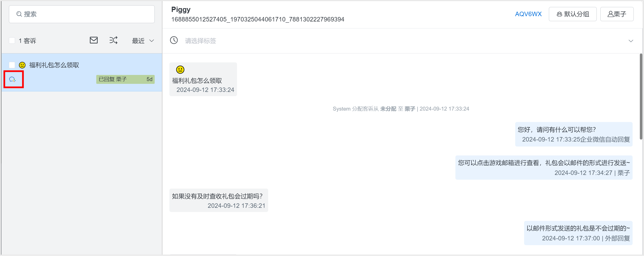Open the 最近 sort dropdown

(x=143, y=41)
